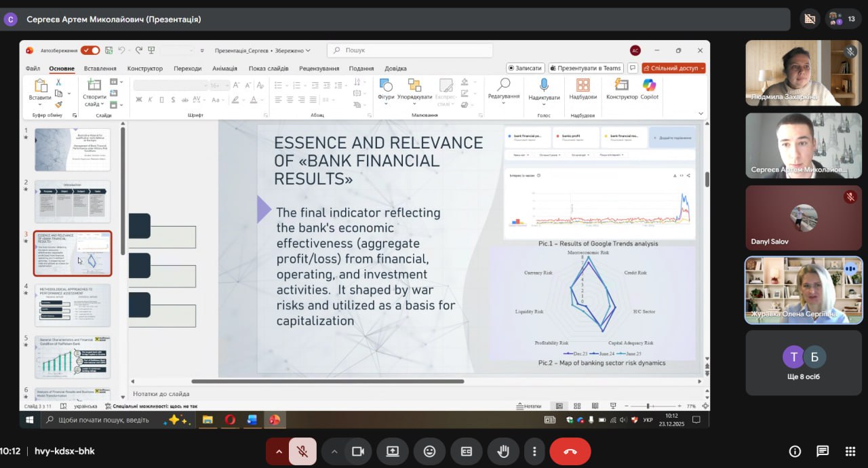This screenshot has height=468, width=868.
Task: Switch to the Анімація ribbon tab
Action: click(224, 69)
